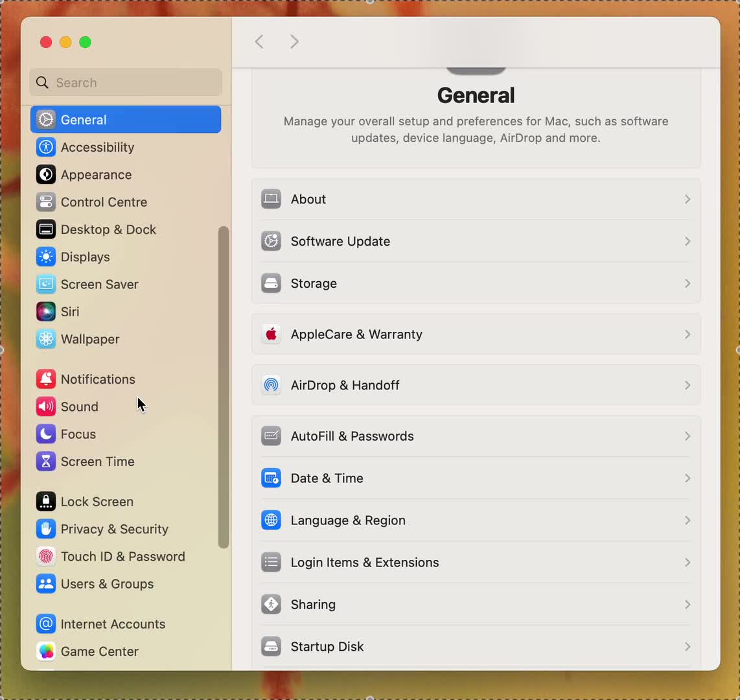
Task: Click the forward navigation arrow
Action: click(294, 42)
